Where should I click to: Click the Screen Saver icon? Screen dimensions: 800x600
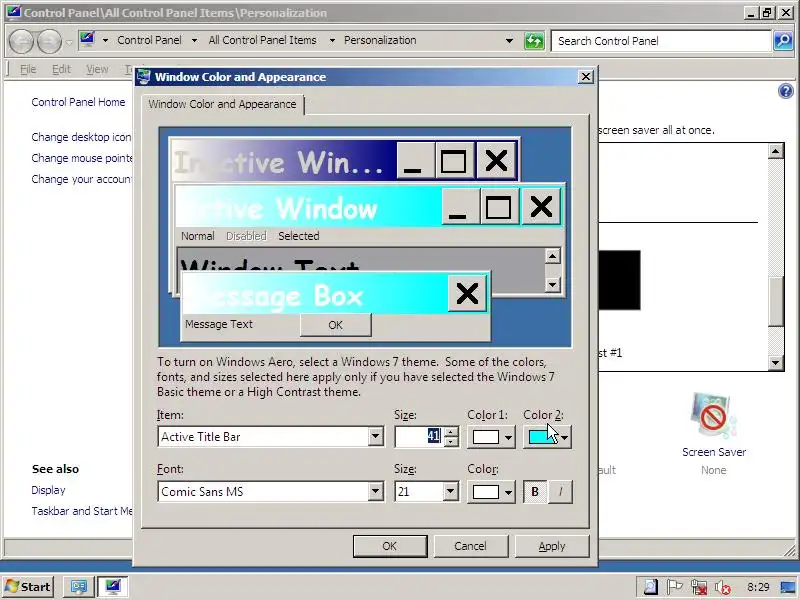coord(714,416)
